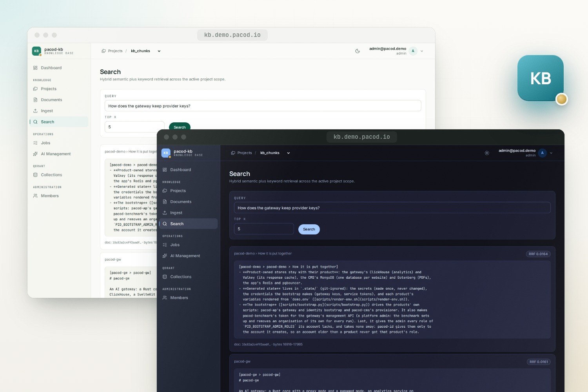Open Dashboard in the dark window sidebar

pyautogui.click(x=188, y=170)
